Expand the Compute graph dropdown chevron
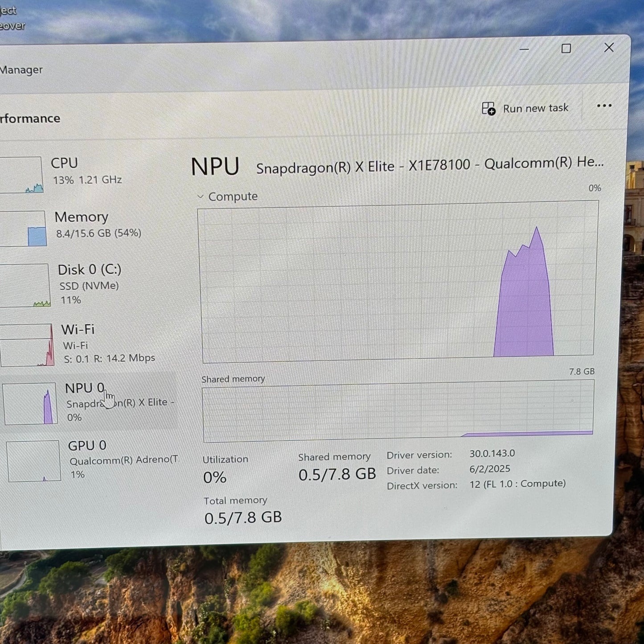The image size is (644, 644). click(201, 197)
